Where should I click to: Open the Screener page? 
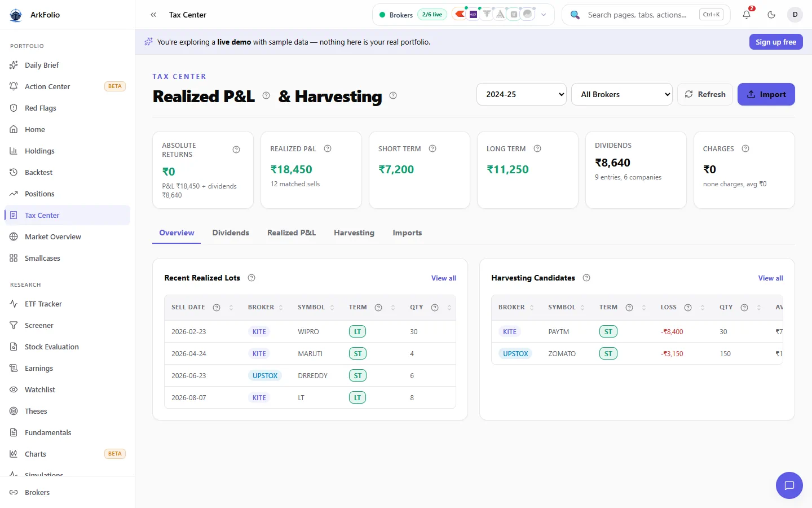68,325
